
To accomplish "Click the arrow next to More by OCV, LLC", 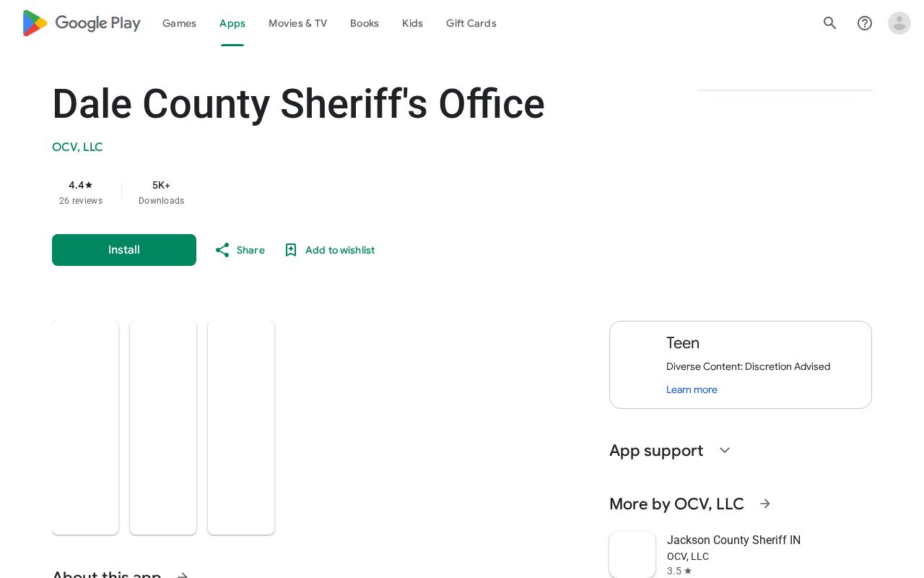I will click(765, 504).
